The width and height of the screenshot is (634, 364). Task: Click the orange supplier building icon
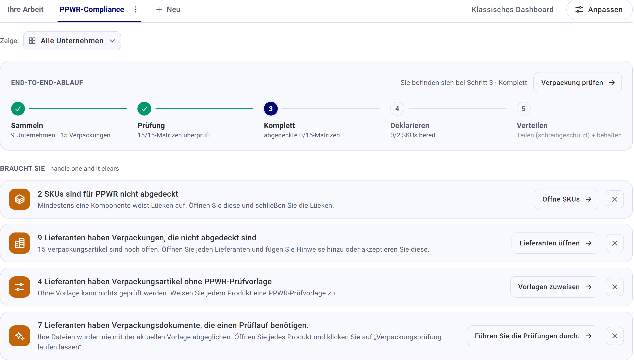coord(19,243)
